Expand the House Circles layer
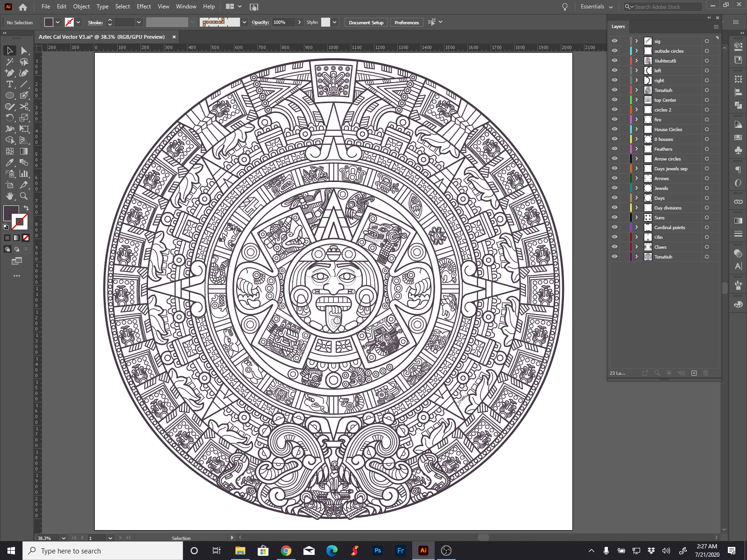Viewport: 747px width, 560px height. pyautogui.click(x=636, y=129)
